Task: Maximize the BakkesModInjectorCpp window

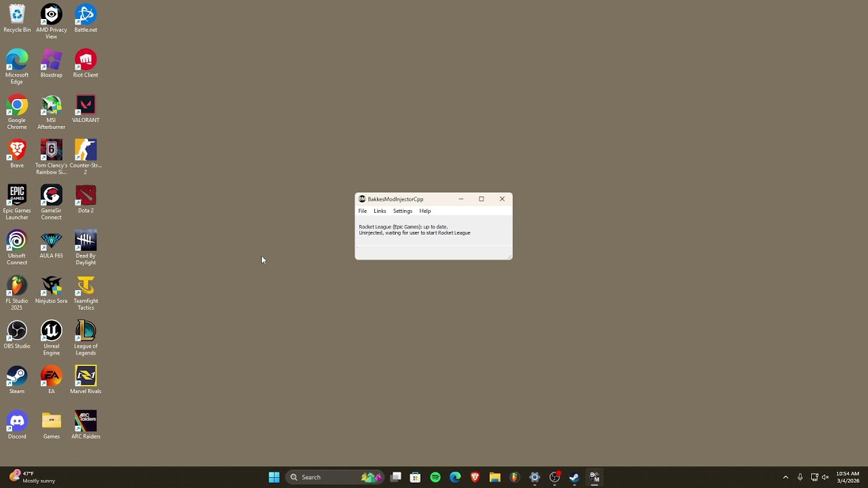Action: click(x=481, y=199)
